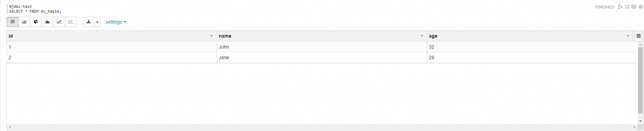Switch to table view icon
This screenshot has height=131, width=644.
click(13, 22)
